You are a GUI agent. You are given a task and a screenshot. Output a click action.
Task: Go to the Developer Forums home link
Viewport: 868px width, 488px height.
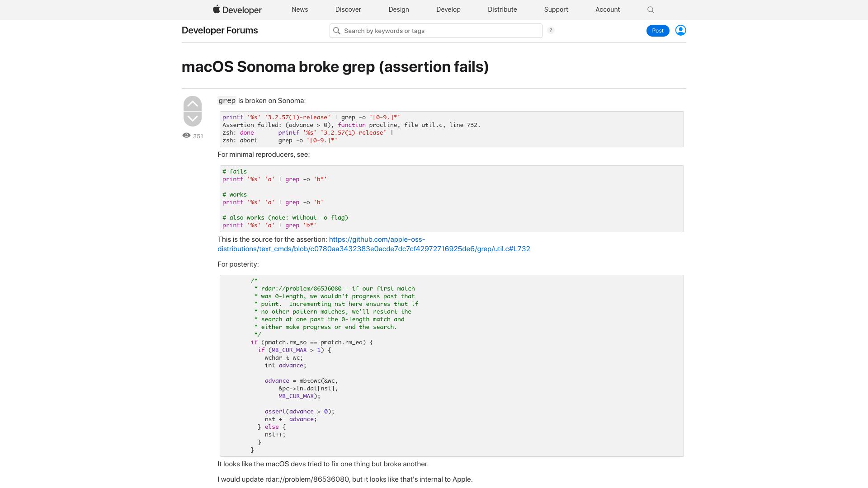pyautogui.click(x=220, y=30)
